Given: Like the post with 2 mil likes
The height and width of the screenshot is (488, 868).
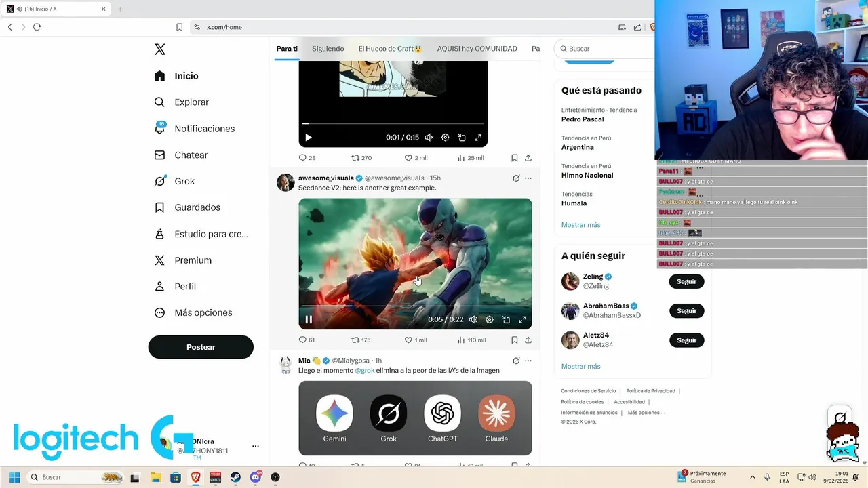Looking at the screenshot, I should tap(416, 158).
